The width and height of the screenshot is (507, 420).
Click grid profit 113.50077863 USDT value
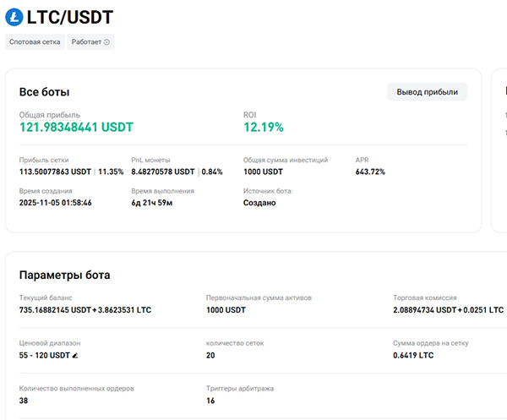[x=55, y=172]
